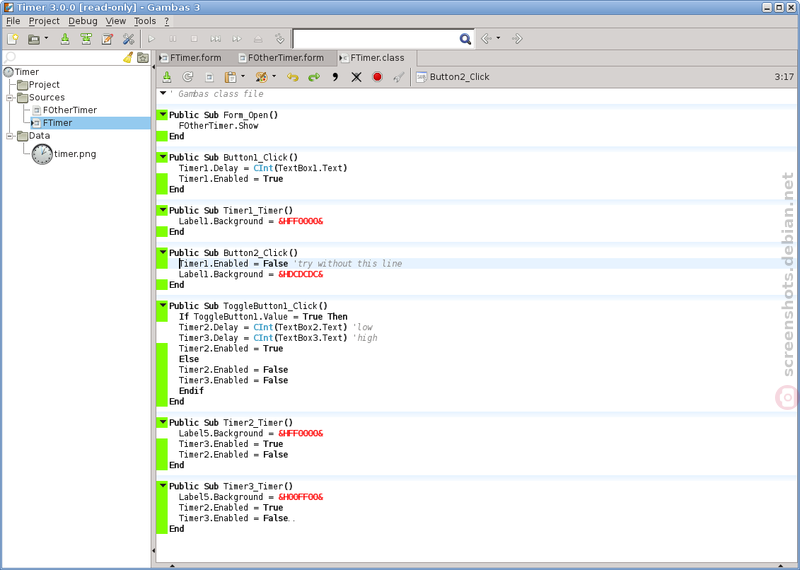Click the broom clear-filter icon
Viewport: 800px width, 570px height.
click(128, 58)
